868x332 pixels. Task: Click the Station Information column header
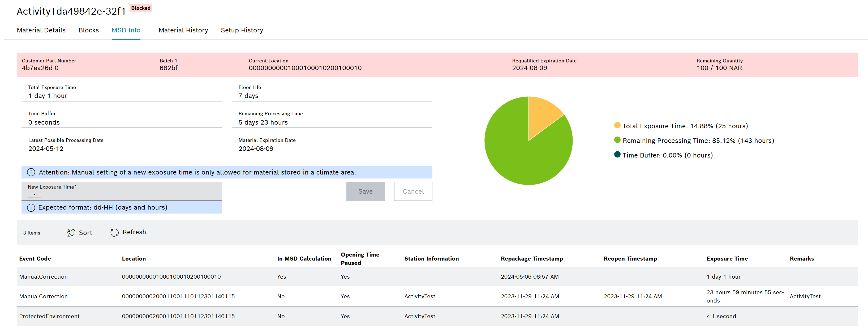(431, 258)
